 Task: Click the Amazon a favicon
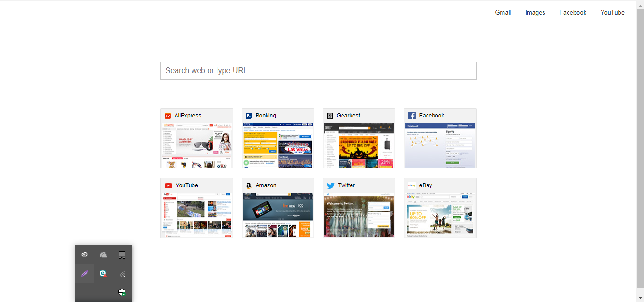click(249, 185)
